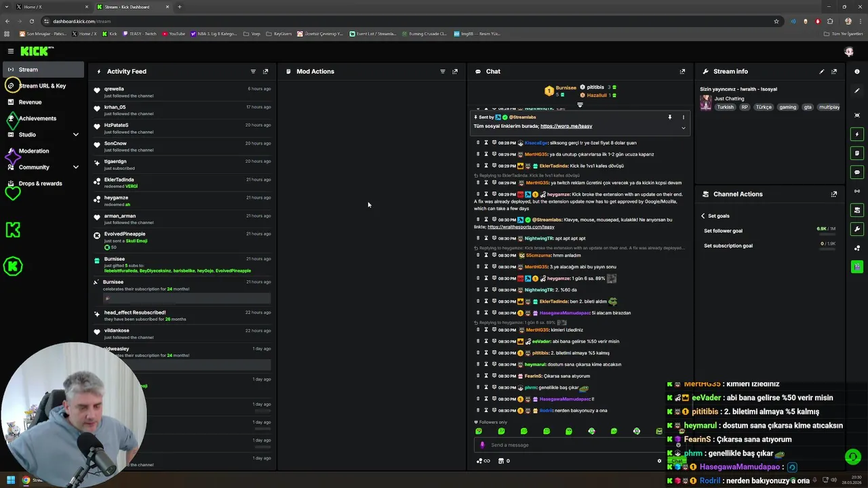Pop out the Channel Actions panel
Image resolution: width=868 pixels, height=488 pixels.
834,194
